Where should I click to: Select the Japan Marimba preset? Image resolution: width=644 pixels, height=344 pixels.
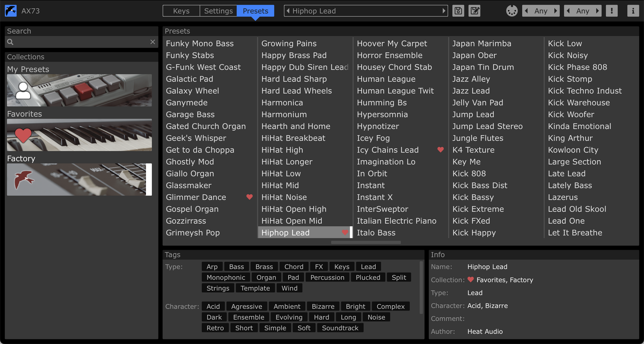click(482, 43)
